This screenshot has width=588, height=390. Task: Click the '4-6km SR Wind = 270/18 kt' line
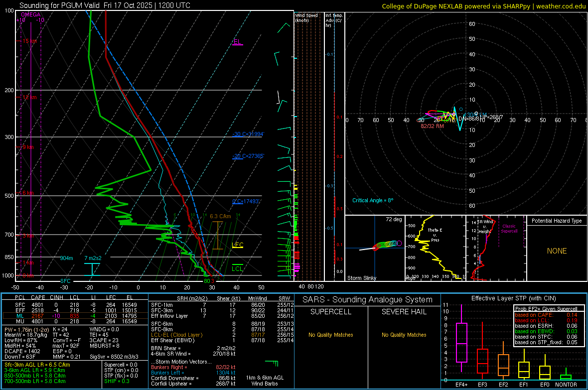tap(193, 354)
